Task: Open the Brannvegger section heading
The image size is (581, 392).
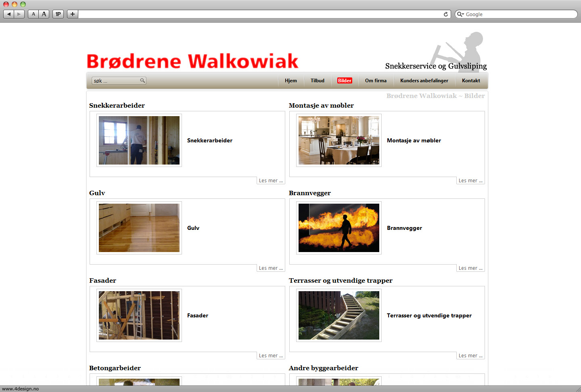Action: click(310, 193)
